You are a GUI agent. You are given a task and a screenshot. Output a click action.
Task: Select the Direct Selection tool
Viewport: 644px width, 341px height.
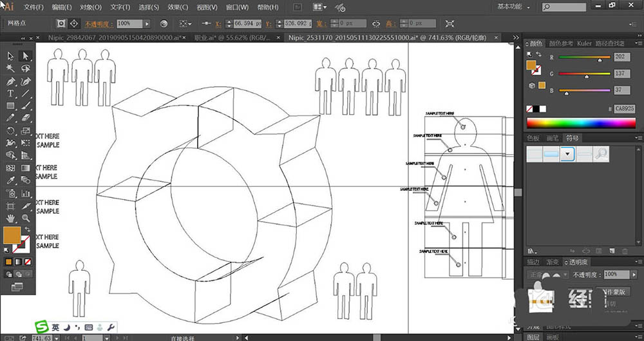pyautogui.click(x=26, y=56)
